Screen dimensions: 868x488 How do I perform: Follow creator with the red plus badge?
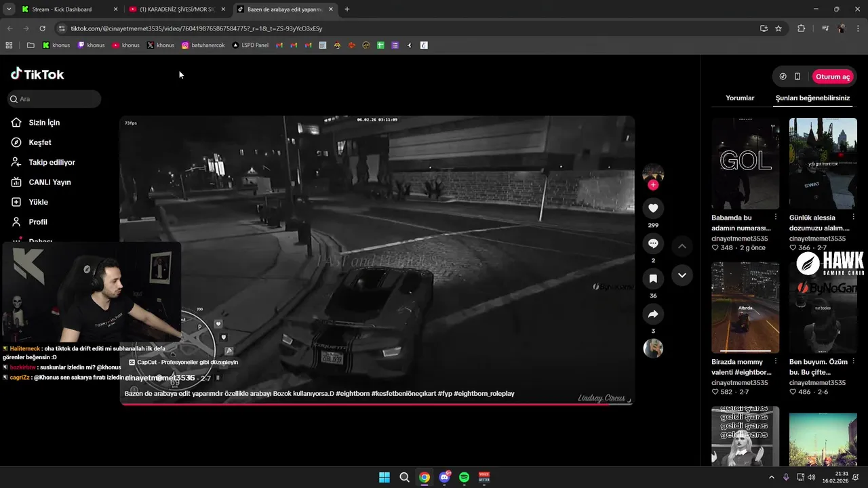[653, 185]
